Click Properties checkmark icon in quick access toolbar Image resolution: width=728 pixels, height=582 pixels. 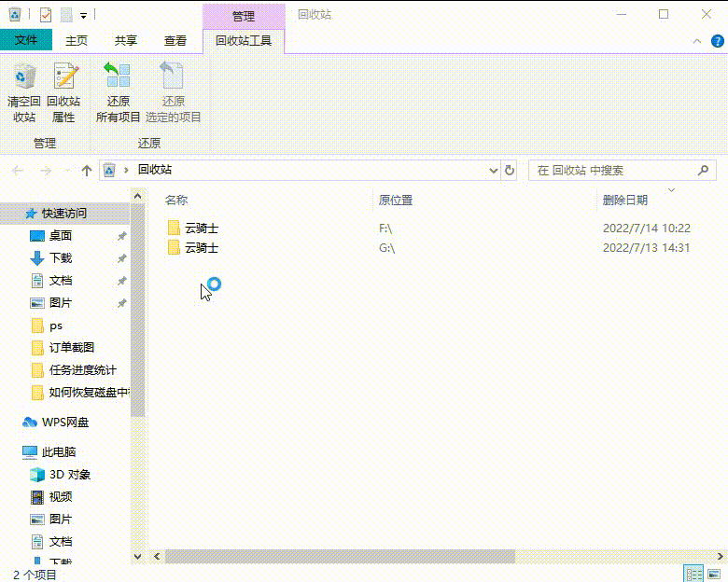[x=46, y=15]
